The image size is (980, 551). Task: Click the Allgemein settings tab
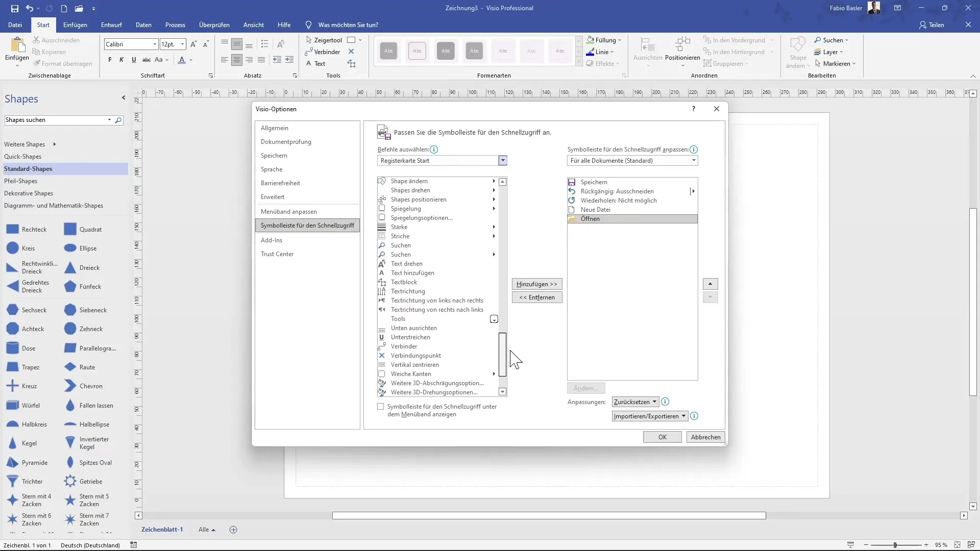274,128
